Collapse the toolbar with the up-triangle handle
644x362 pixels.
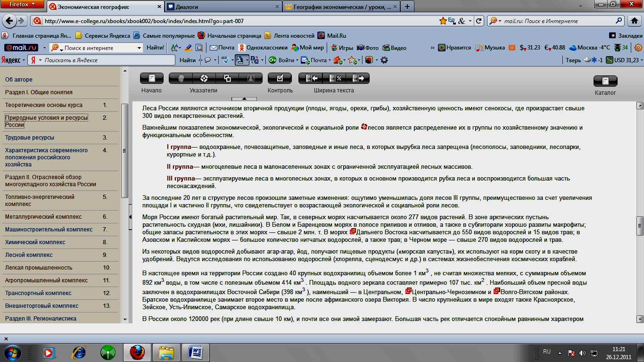tap(244, 99)
